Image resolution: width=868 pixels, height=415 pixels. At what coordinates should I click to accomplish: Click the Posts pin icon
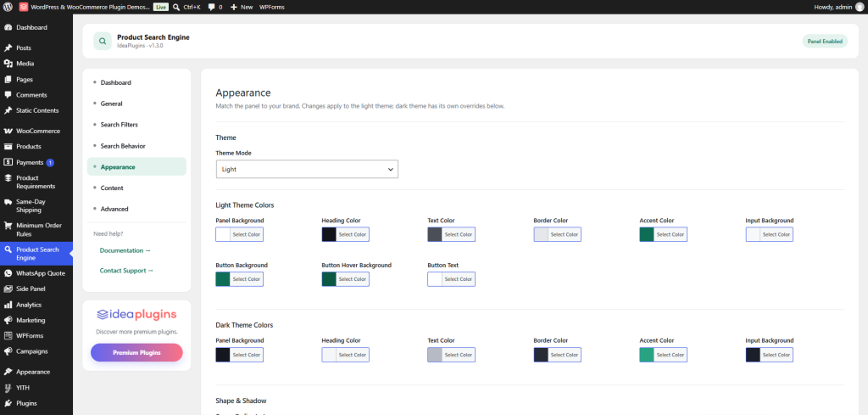pos(8,48)
